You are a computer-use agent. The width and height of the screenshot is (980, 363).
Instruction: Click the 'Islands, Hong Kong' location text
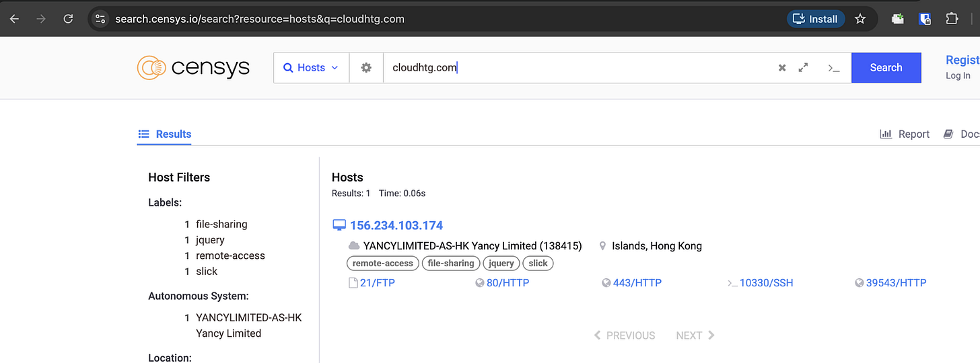pos(657,246)
